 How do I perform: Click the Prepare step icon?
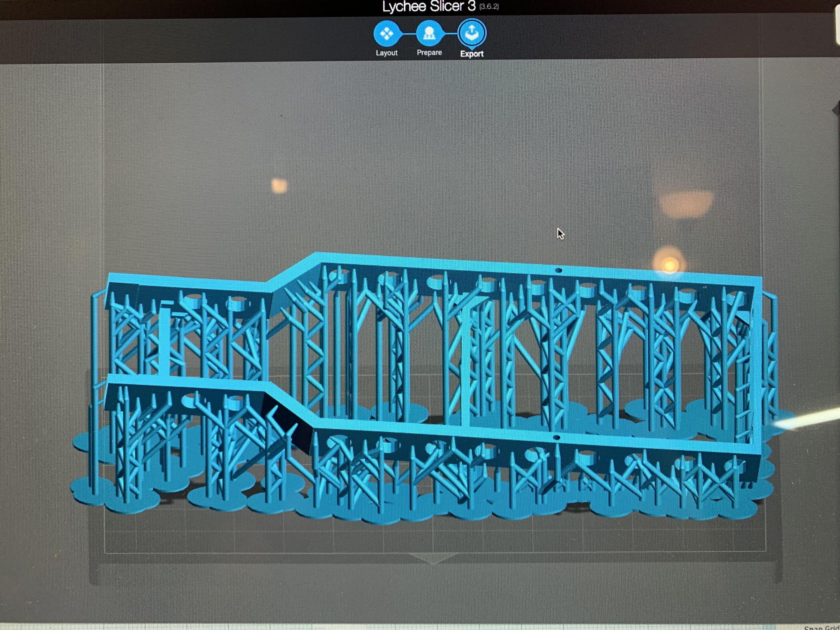click(x=429, y=34)
